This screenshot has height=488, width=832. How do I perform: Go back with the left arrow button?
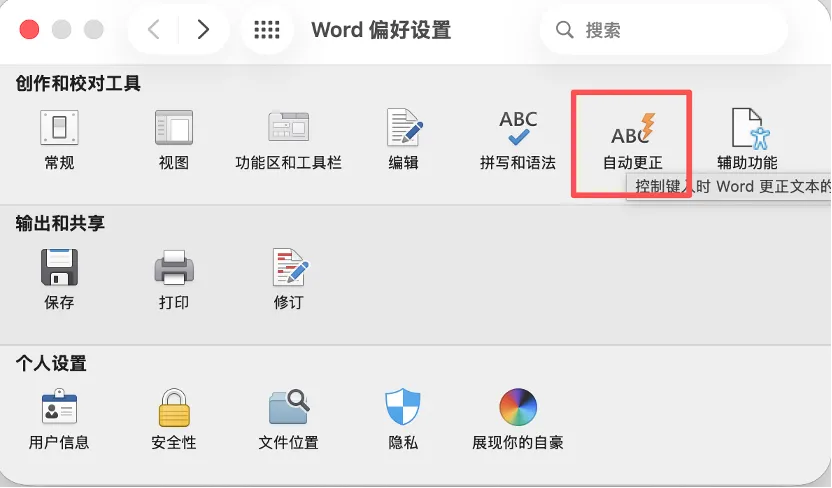153,30
